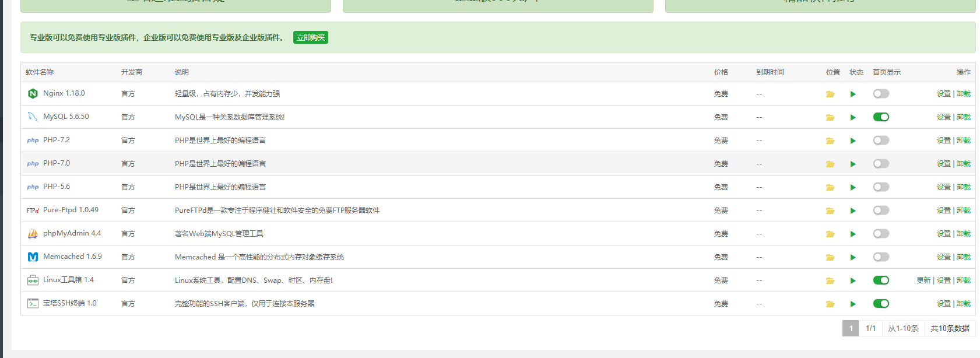Click the MySQL running status play icon
The width and height of the screenshot is (980, 358).
click(853, 117)
